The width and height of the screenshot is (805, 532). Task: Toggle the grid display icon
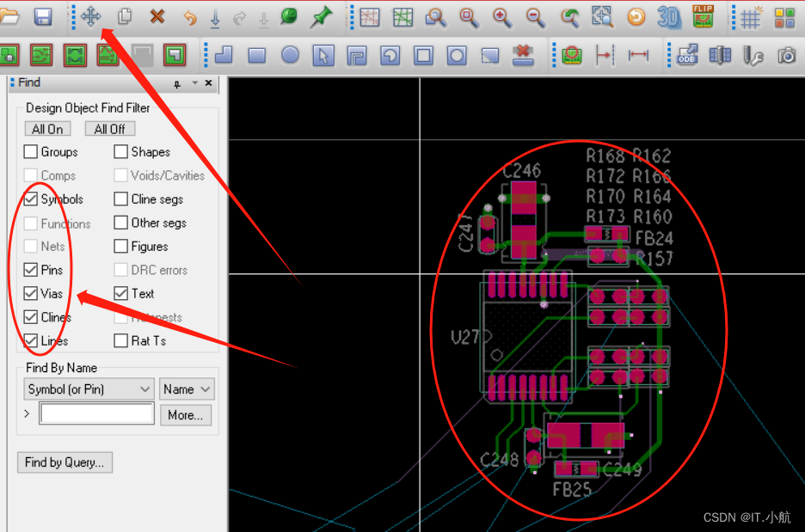pos(751,18)
